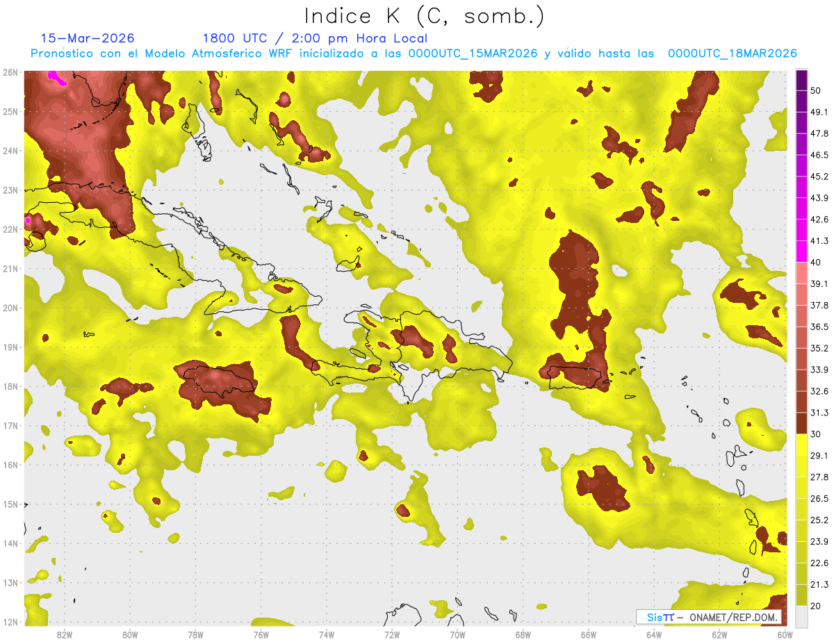Click the colorbar value 43.9

tap(819, 198)
